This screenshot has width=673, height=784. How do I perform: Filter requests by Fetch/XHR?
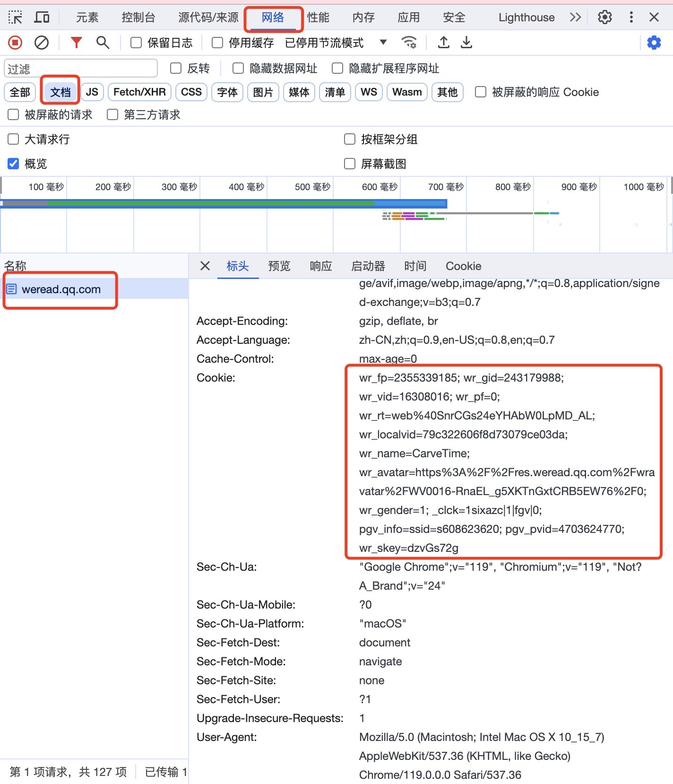click(139, 92)
